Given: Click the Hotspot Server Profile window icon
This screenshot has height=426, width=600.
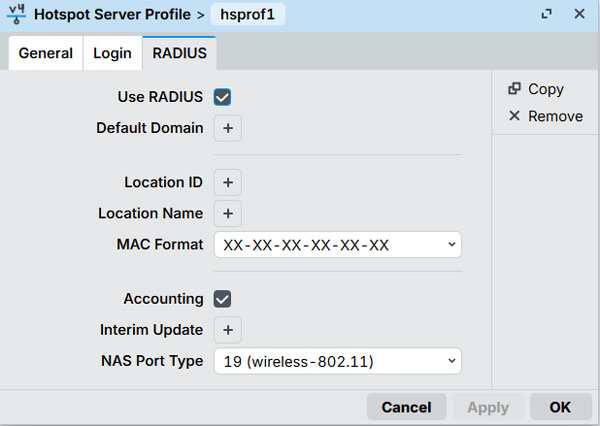Looking at the screenshot, I should click(17, 14).
